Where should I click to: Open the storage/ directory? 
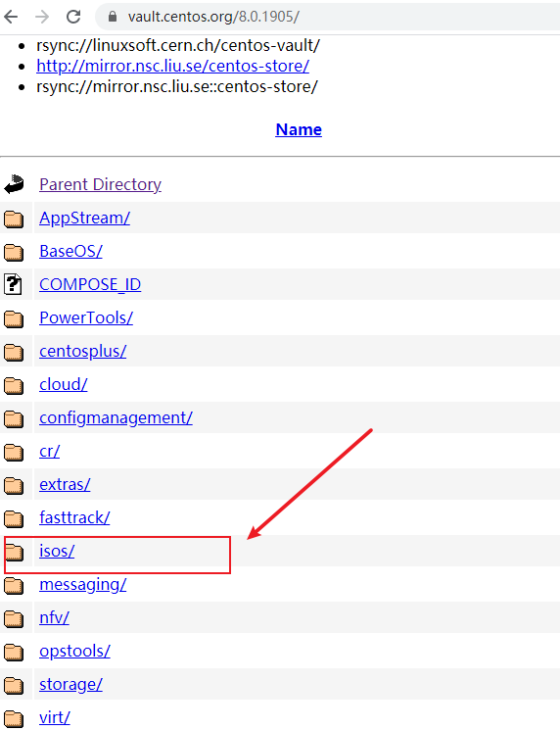point(70,684)
